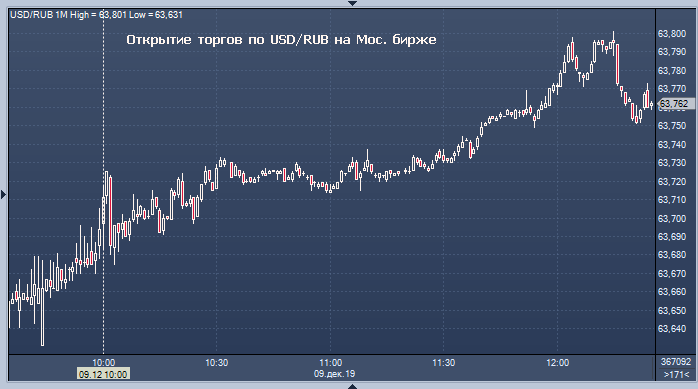Image resolution: width=698 pixels, height=389 pixels.
Task: Click the top panel collapse arrow
Action: coord(352,3)
